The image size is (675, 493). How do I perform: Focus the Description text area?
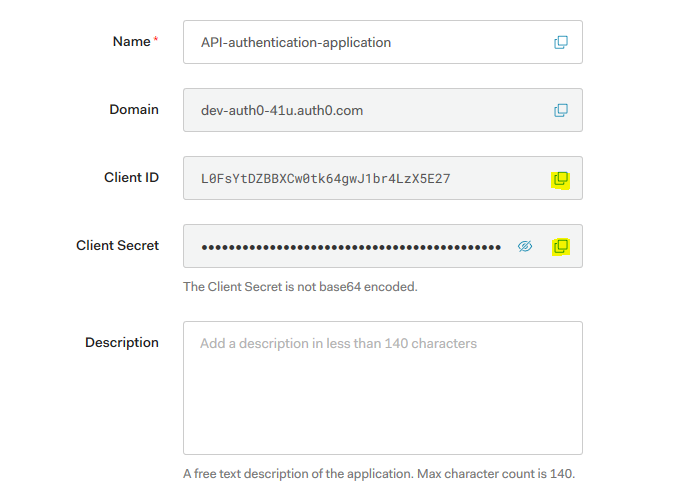[x=382, y=400]
